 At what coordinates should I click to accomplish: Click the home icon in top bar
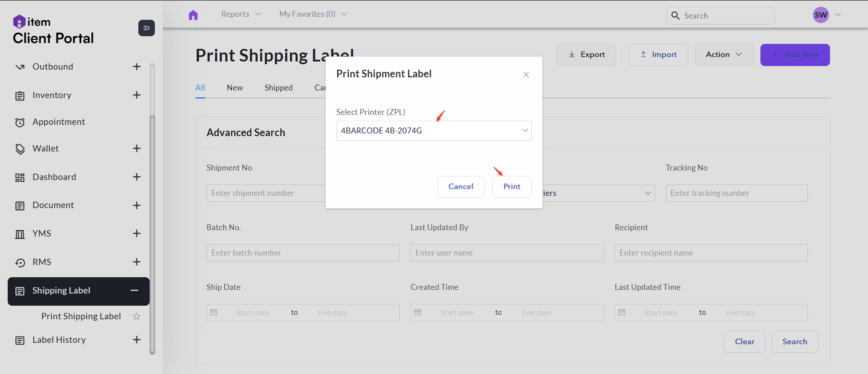[x=193, y=15]
